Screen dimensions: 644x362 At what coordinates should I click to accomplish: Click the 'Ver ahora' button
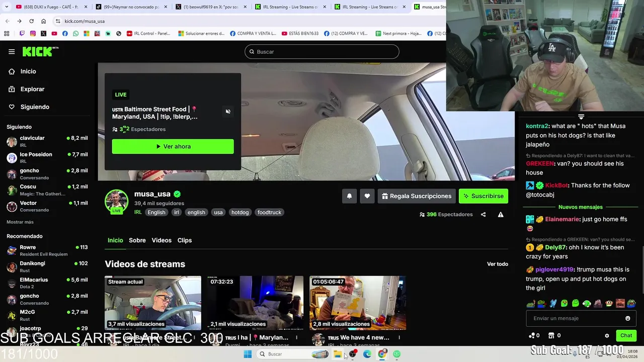click(173, 146)
